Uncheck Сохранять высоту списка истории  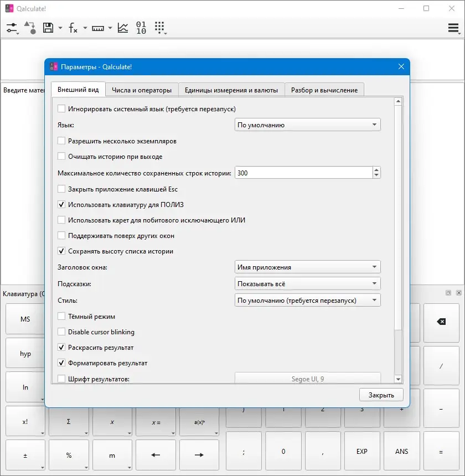(x=61, y=251)
